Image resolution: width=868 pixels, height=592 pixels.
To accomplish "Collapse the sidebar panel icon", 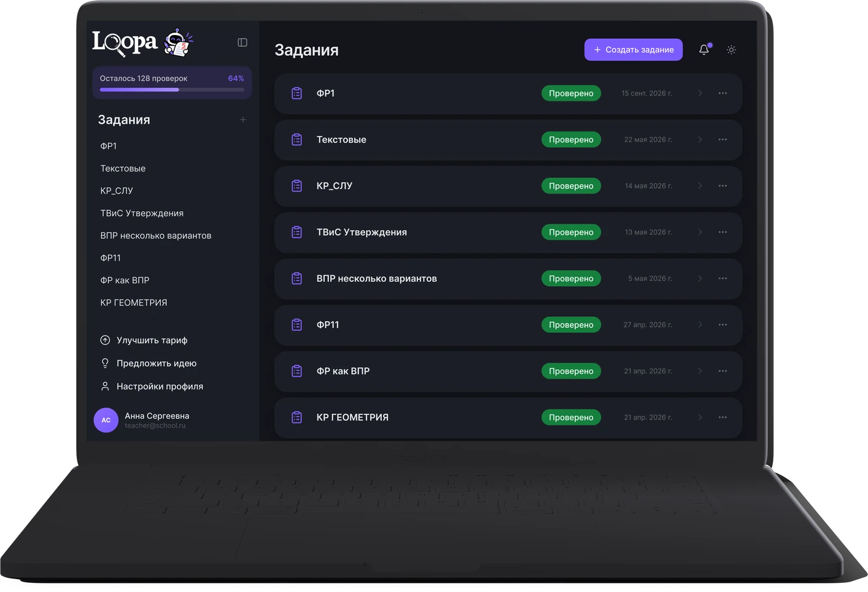I will click(242, 42).
